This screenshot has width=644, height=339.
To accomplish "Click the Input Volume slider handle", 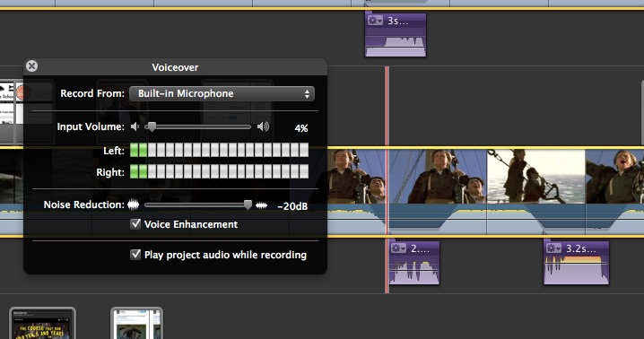I will coord(152,126).
